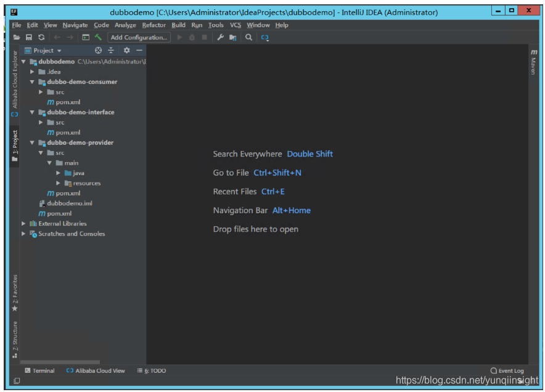The width and height of the screenshot is (545, 392).
Task: Hide the Project panel with minus icon
Action: [139, 51]
